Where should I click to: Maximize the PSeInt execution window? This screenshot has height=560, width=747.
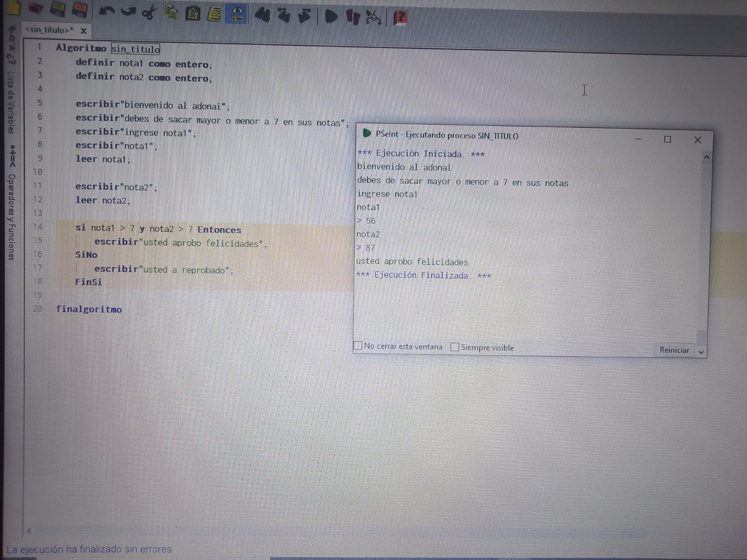coord(668,139)
